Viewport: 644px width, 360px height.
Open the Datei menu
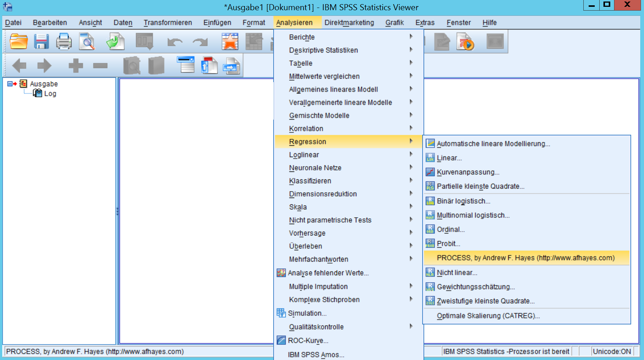tap(13, 23)
